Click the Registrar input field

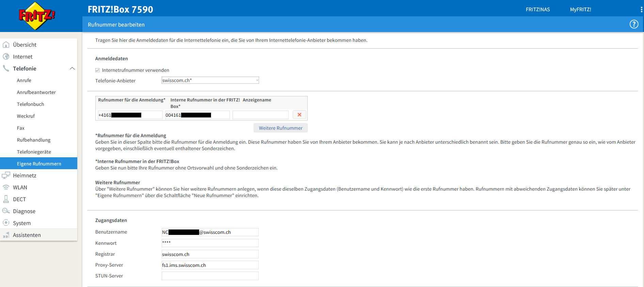(x=210, y=254)
